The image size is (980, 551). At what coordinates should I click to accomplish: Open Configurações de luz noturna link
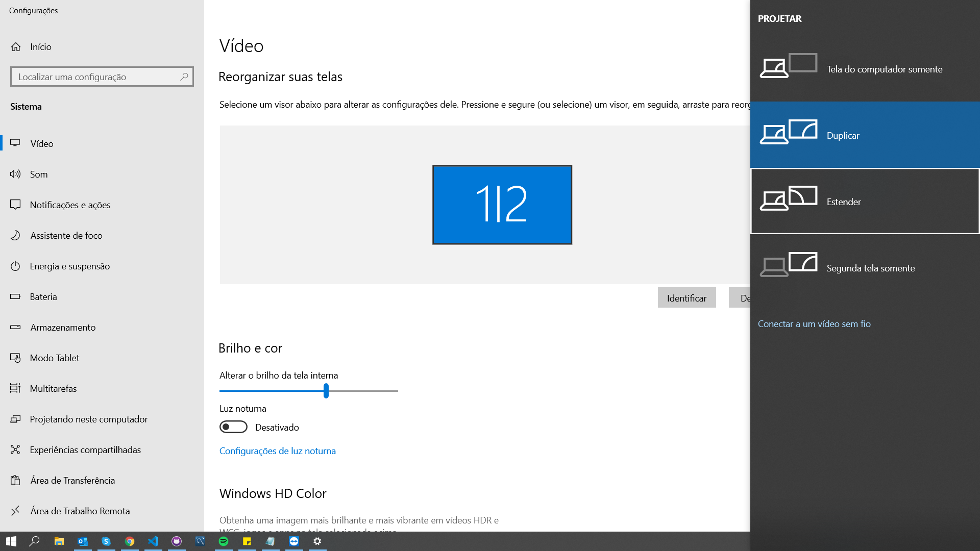tap(277, 451)
